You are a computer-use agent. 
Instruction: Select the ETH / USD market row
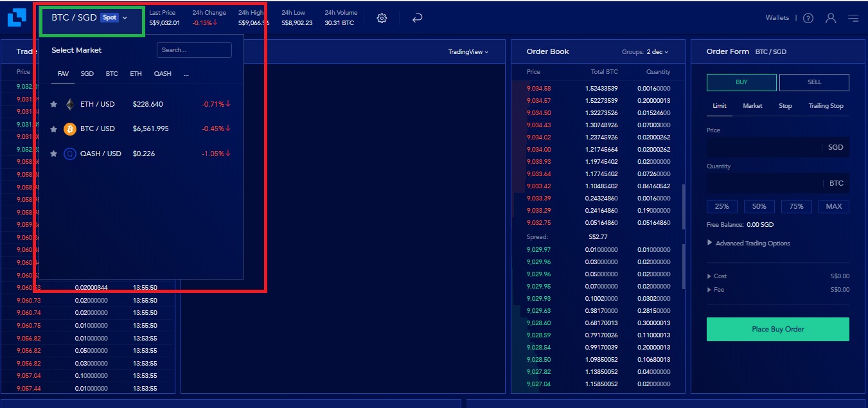pyautogui.click(x=141, y=104)
